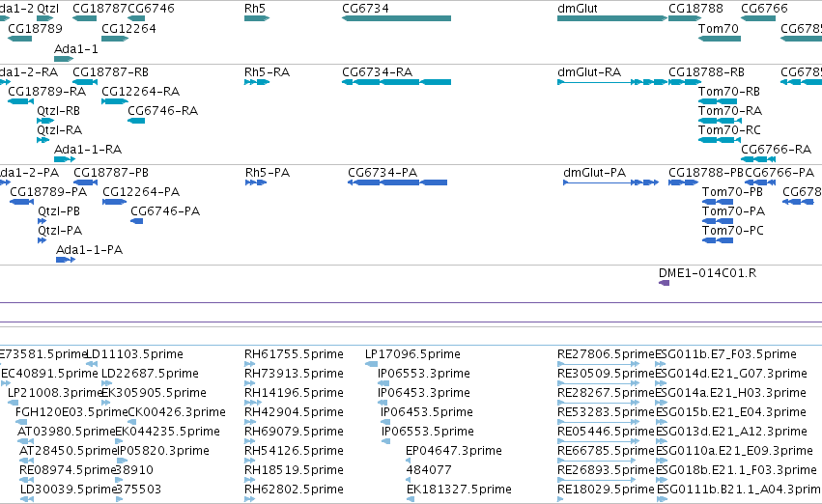The height and width of the screenshot is (504, 822).
Task: Select the CG6746-PA protein label
Action: tap(165, 211)
